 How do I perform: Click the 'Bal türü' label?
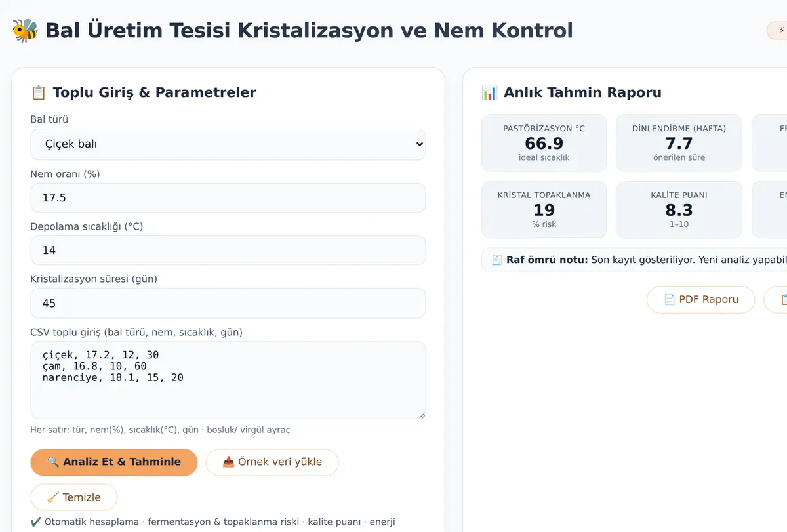pos(49,119)
